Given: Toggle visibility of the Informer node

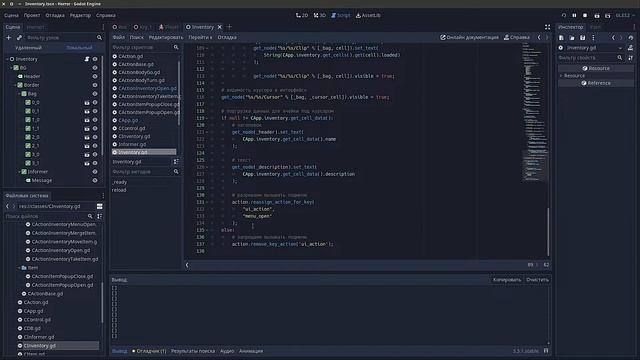Looking at the screenshot, I should point(95,172).
